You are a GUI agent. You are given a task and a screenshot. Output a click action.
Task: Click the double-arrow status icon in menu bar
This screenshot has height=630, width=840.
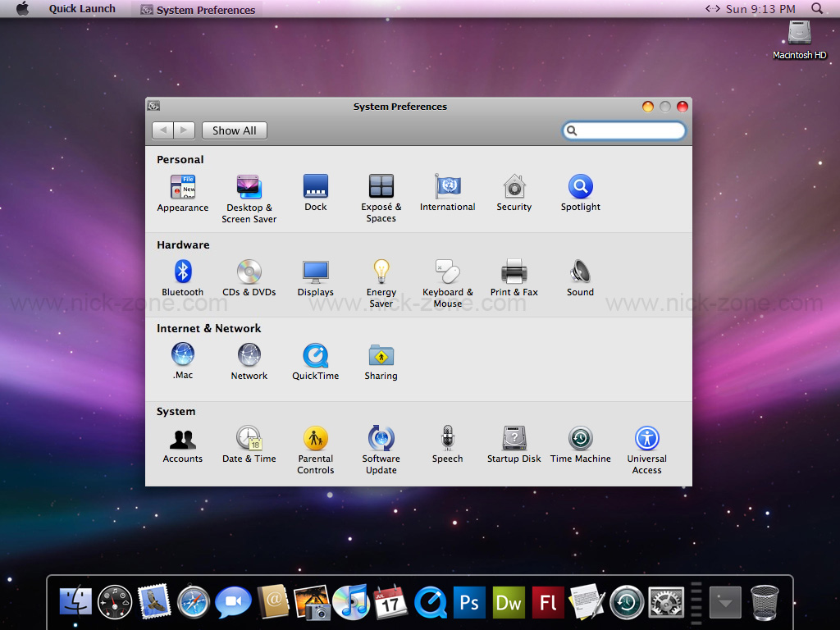coord(713,8)
